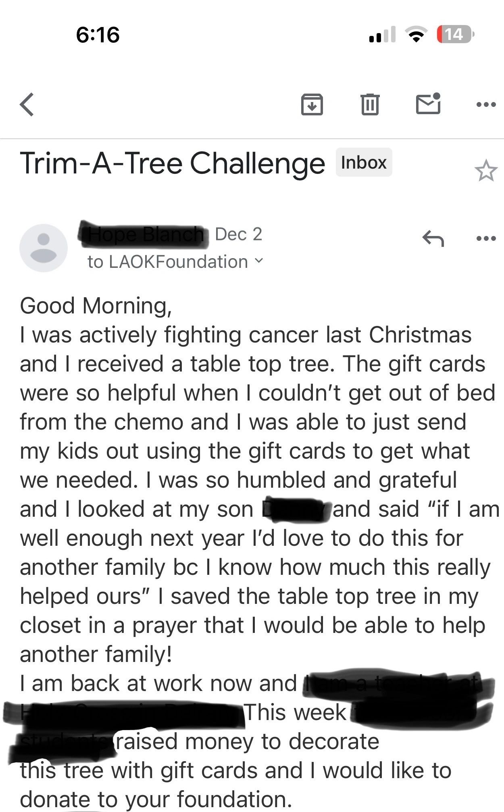The image size is (504, 812).
Task: Open the sender's profile avatar
Action: (x=44, y=248)
